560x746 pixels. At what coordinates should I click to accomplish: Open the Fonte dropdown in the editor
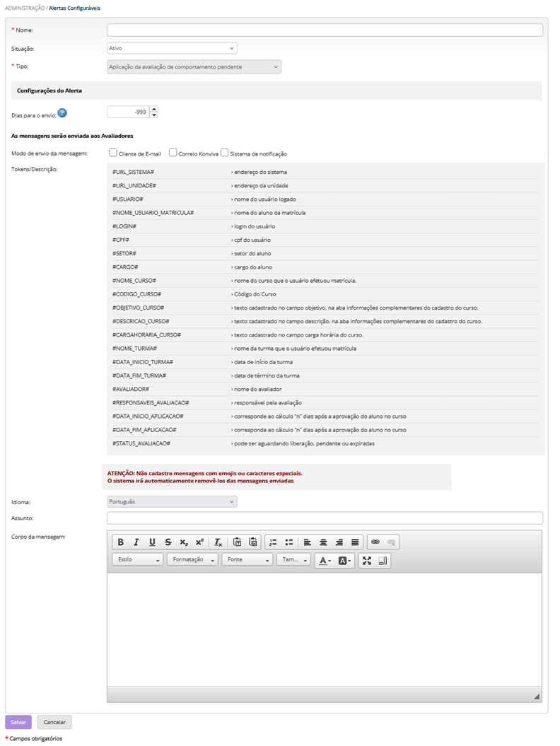[247, 560]
